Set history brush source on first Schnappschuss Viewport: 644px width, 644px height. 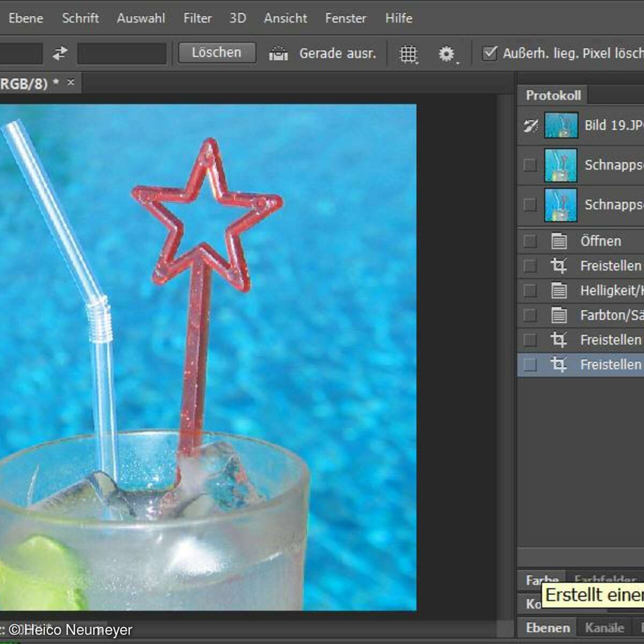530,165
